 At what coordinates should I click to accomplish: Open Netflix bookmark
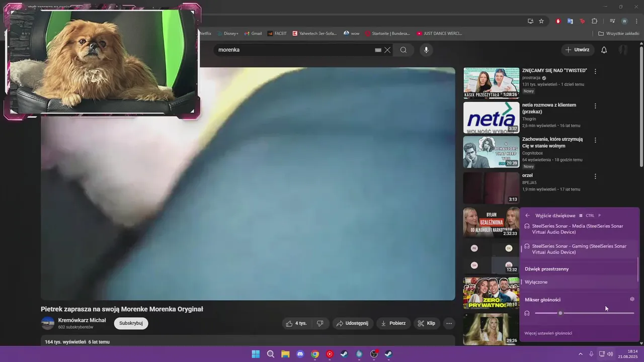(205, 33)
